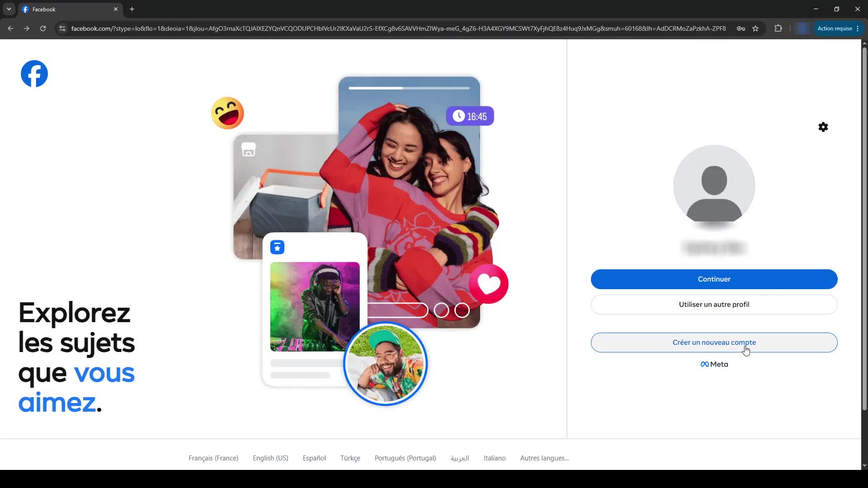Click the circular photo of man in green cap
The image size is (868, 488).
[x=386, y=364]
